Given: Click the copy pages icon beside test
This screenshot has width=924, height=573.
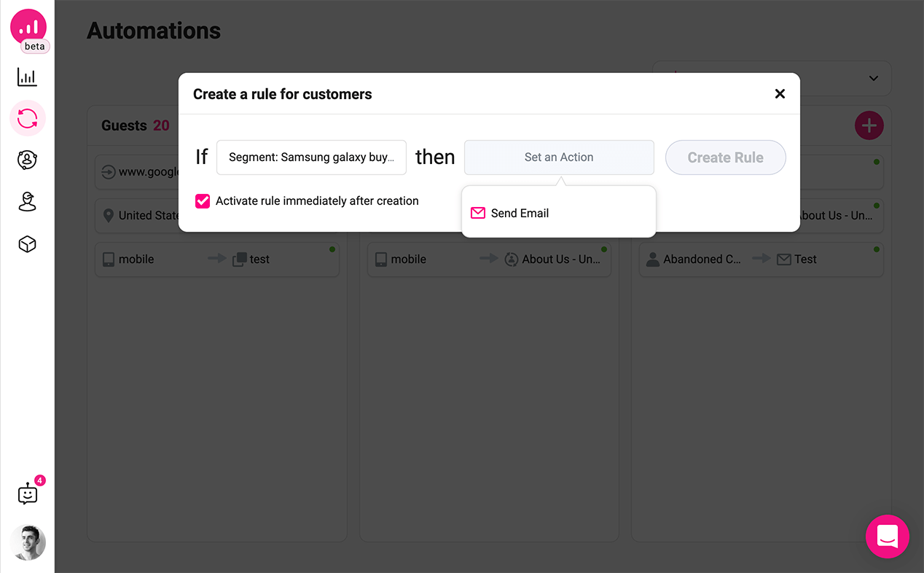Looking at the screenshot, I should 239,260.
